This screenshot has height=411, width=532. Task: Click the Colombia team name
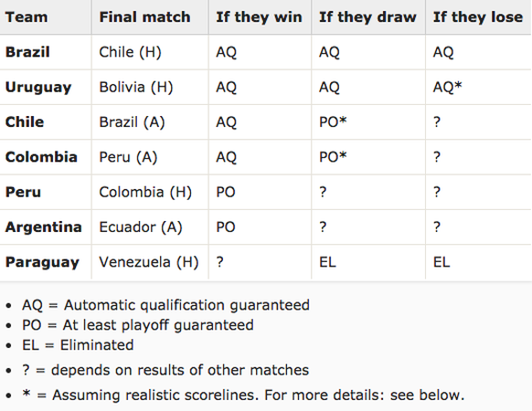(41, 157)
